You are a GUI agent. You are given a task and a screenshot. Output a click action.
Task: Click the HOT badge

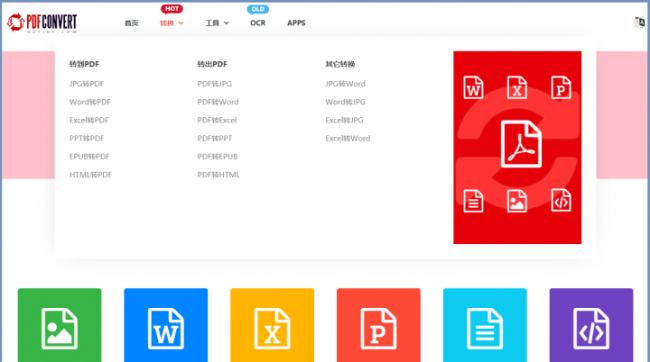172,9
